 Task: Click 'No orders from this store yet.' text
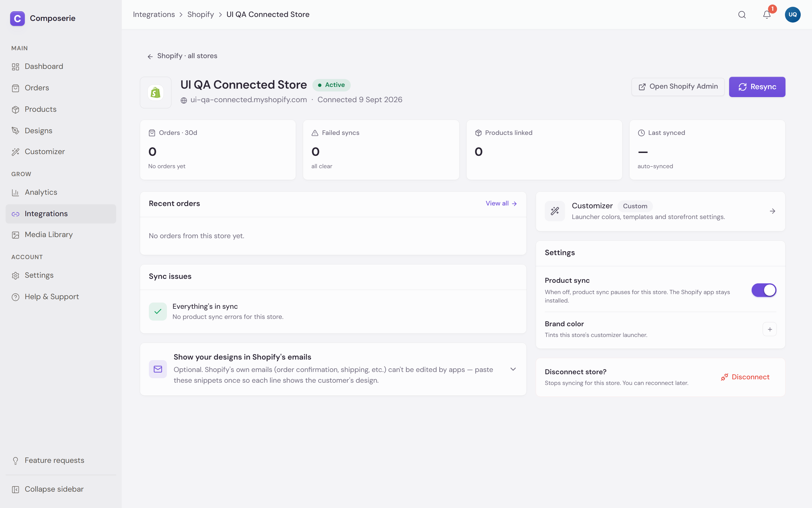[x=196, y=236]
